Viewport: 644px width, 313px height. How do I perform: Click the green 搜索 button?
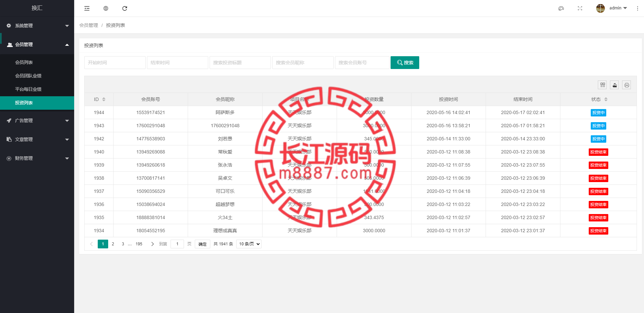pyautogui.click(x=405, y=63)
